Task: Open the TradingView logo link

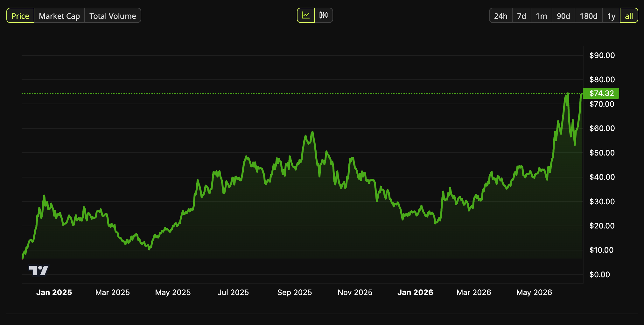Action: point(39,270)
